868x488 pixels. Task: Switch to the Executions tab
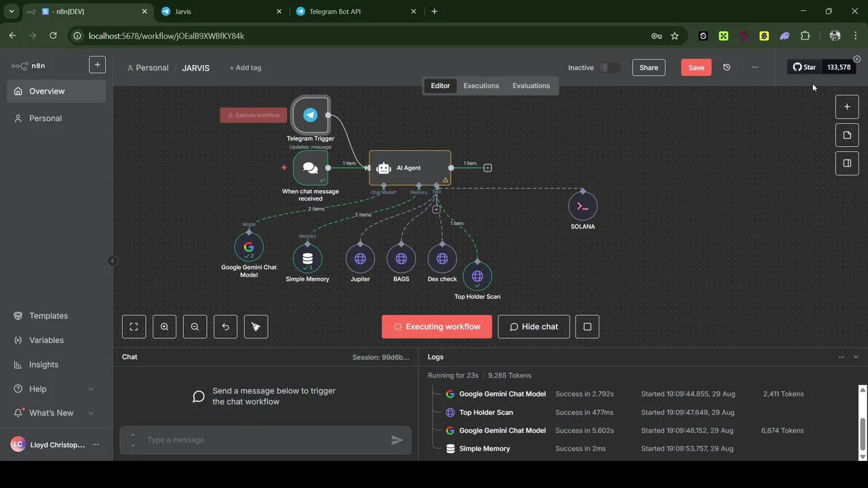click(481, 86)
